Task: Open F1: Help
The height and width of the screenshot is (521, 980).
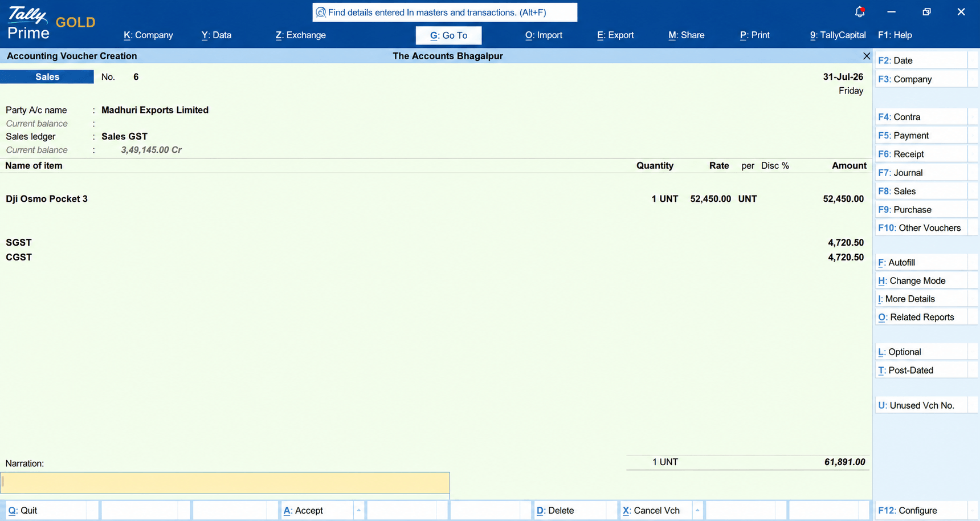Action: pos(895,35)
